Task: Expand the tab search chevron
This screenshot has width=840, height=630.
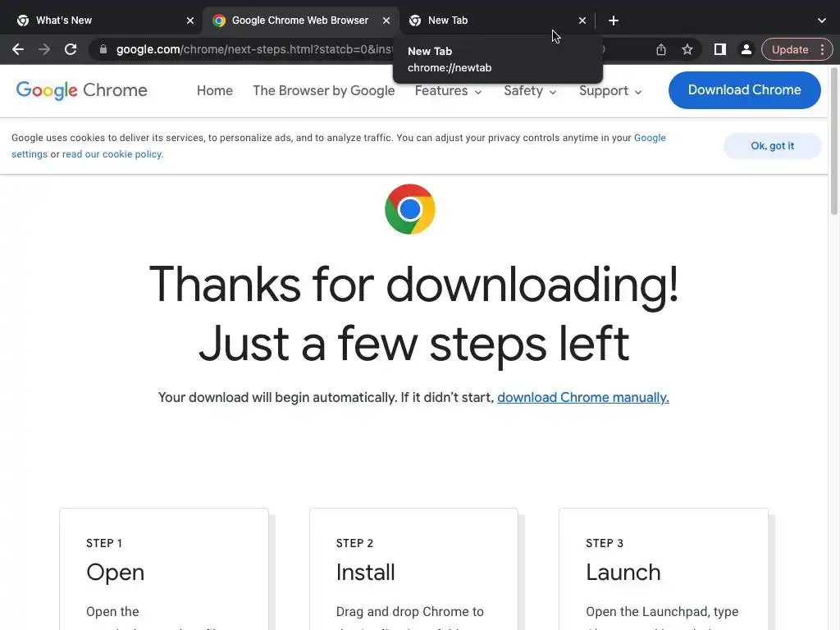Action: tap(822, 21)
